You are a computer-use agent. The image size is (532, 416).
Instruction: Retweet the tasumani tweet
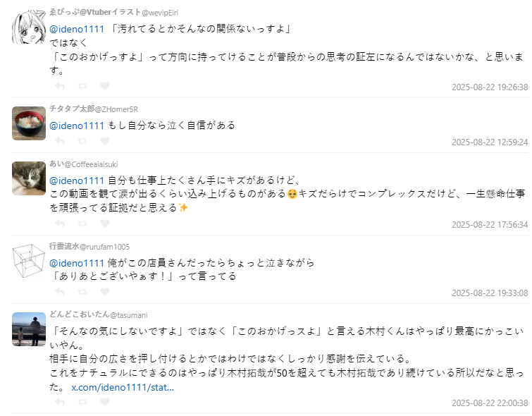[82, 402]
